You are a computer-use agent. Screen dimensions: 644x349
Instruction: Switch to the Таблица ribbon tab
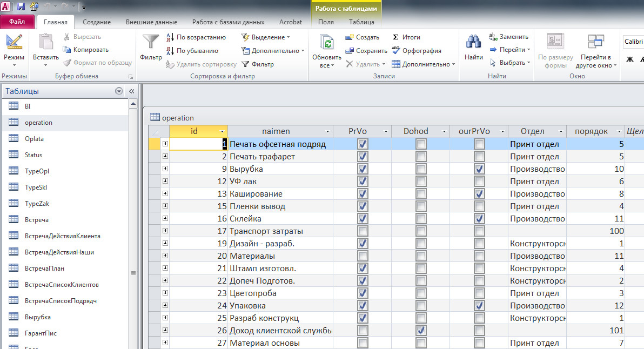tap(361, 22)
